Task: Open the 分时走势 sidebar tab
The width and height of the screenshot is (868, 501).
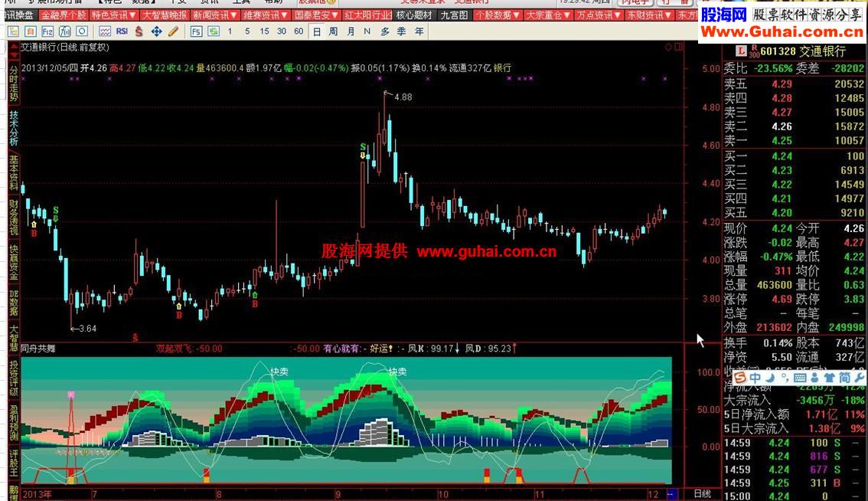Action: click(14, 84)
